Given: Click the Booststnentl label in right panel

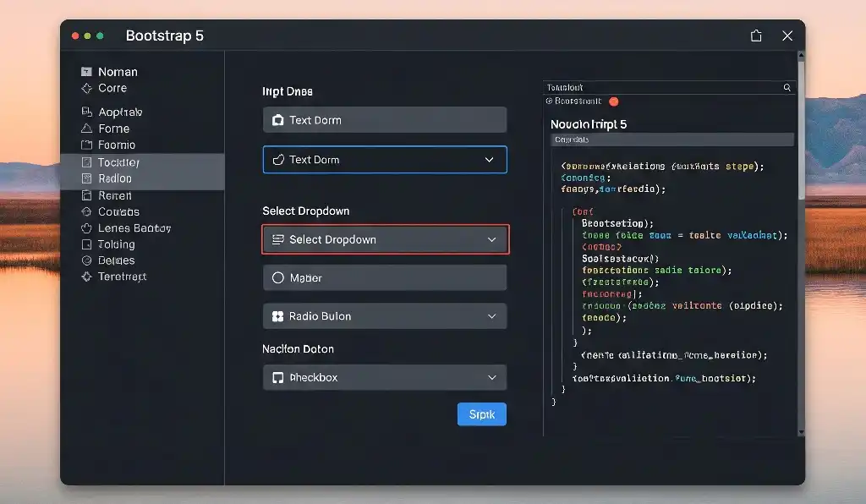Looking at the screenshot, I should coord(578,101).
